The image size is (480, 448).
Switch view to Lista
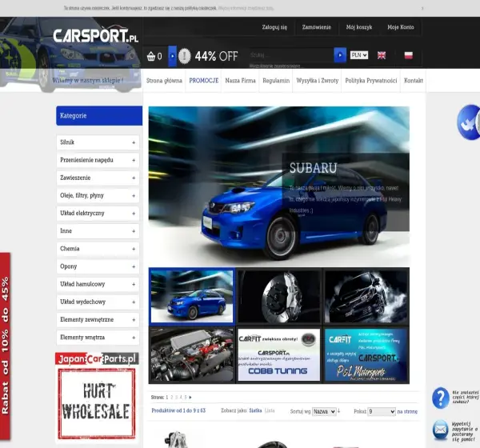point(270,410)
